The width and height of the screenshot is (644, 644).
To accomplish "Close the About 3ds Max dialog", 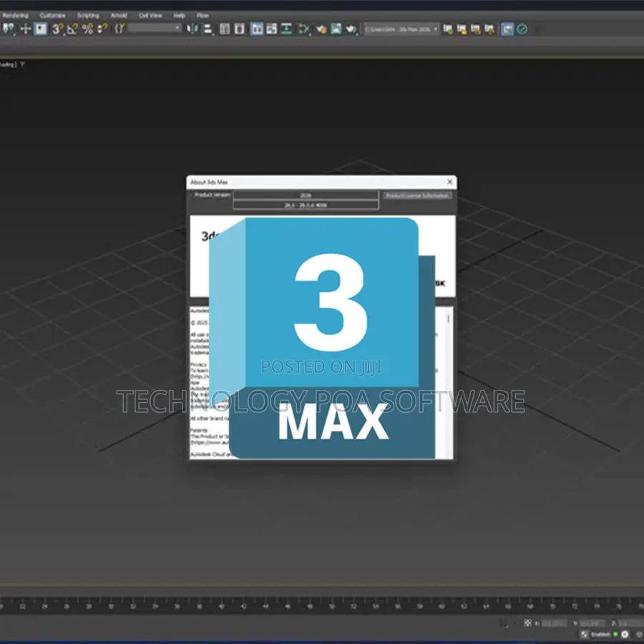I will pyautogui.click(x=450, y=182).
